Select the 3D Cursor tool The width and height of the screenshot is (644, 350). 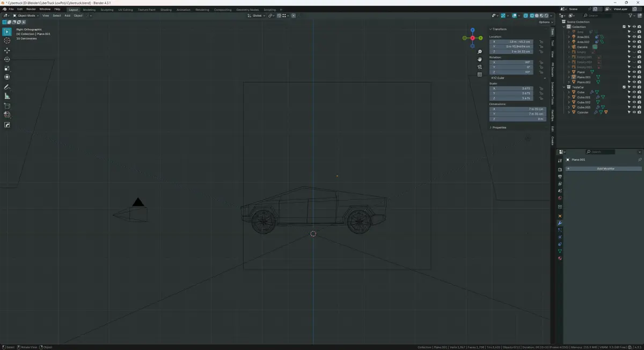7,41
